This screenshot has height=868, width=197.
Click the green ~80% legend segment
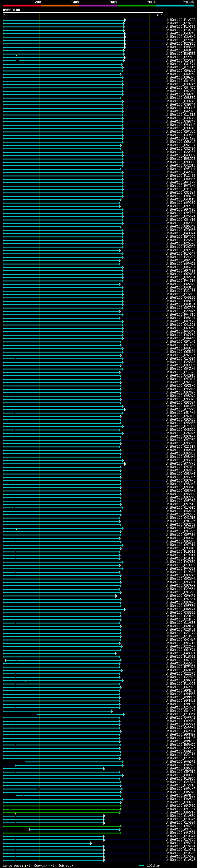pyautogui.click(x=136, y=6)
